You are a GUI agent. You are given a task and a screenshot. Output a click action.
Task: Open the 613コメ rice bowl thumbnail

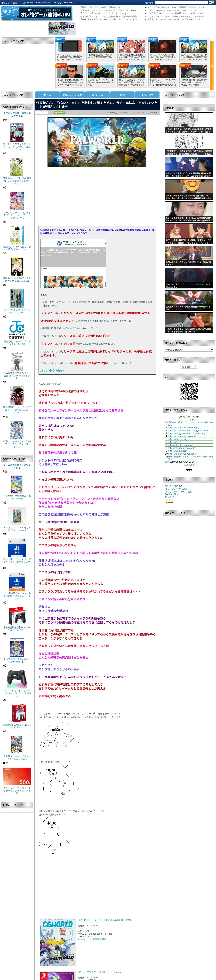[194, 72]
